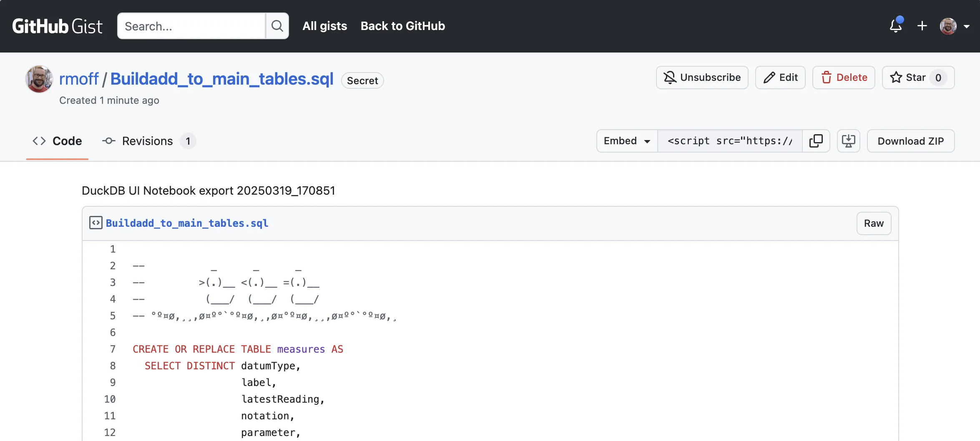Viewport: 980px width, 441px height.
Task: Unsubscribe from gist notifications
Action: [701, 78]
